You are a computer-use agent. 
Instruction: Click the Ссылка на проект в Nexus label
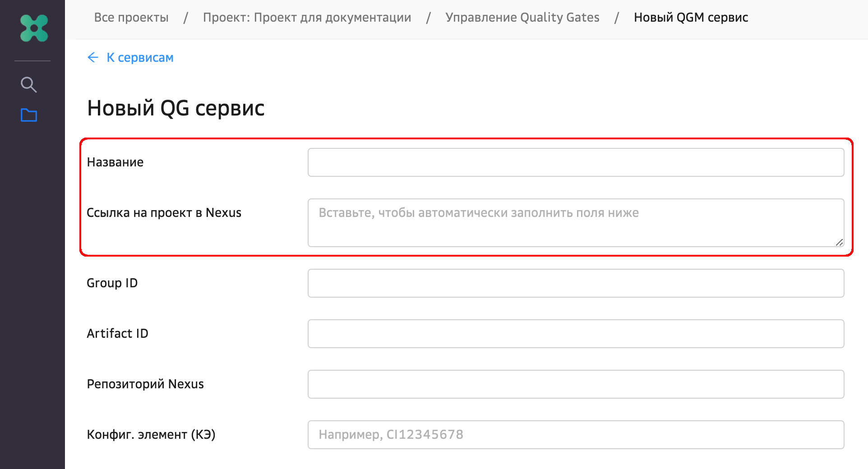pos(164,213)
